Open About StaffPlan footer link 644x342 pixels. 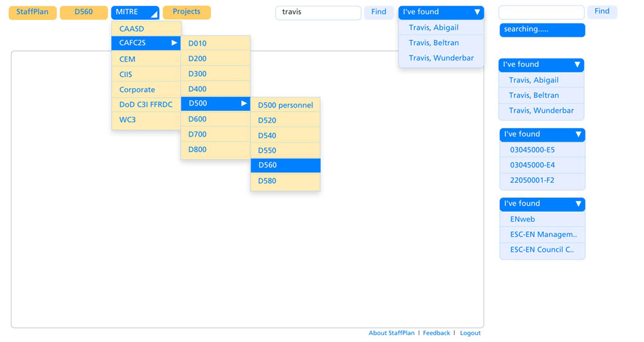[392, 333]
